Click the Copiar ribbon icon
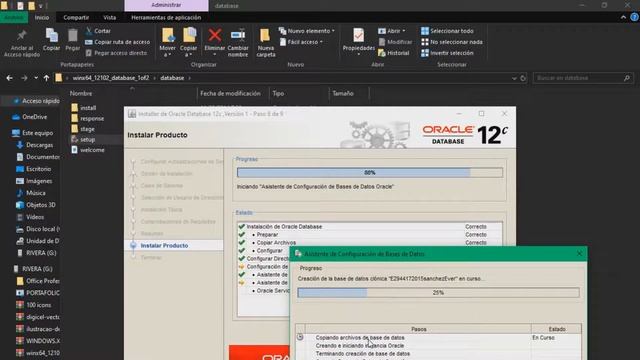 [51, 36]
